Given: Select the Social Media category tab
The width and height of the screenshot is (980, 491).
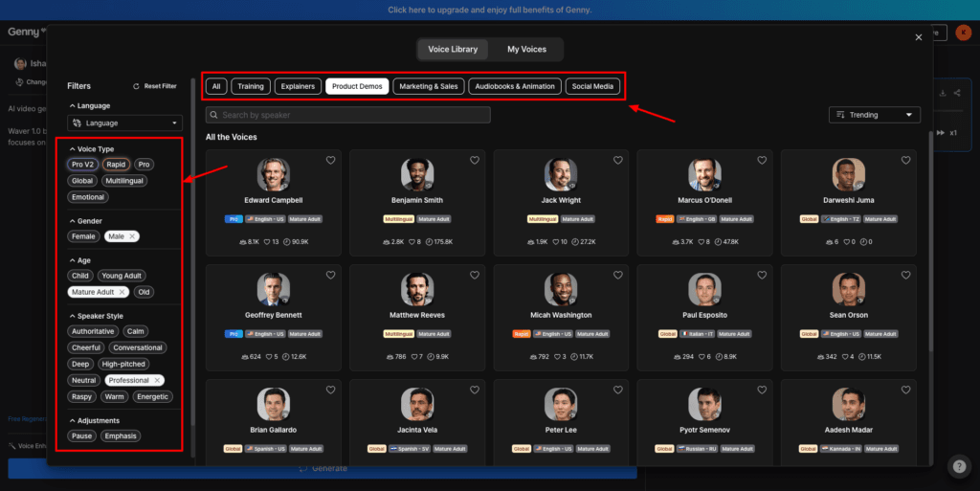Looking at the screenshot, I should (x=592, y=86).
